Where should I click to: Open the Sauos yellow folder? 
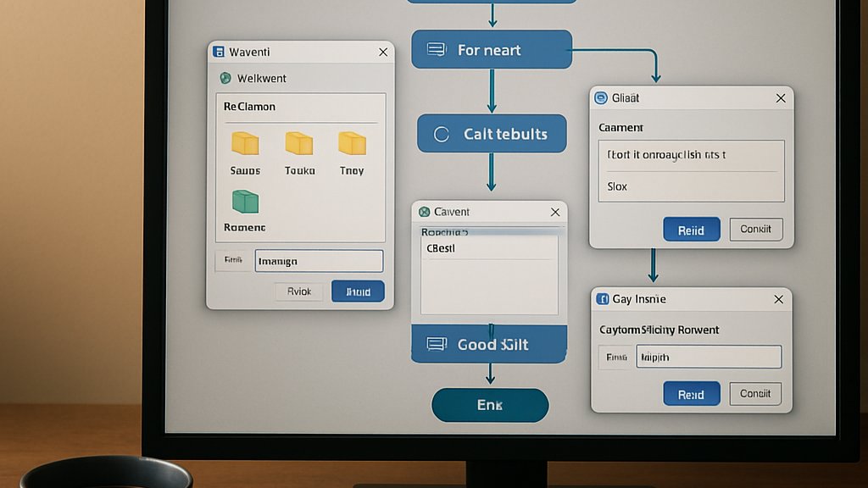245,143
